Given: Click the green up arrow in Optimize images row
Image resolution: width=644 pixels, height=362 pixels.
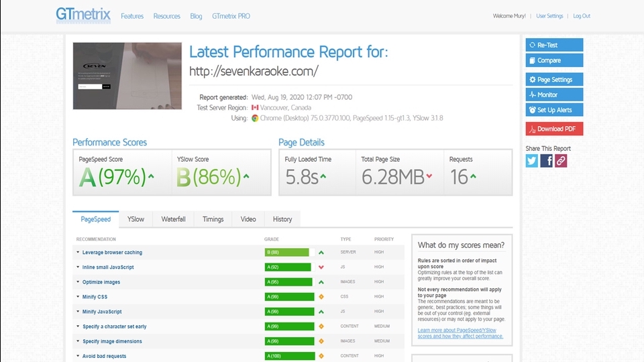Looking at the screenshot, I should click(321, 282).
